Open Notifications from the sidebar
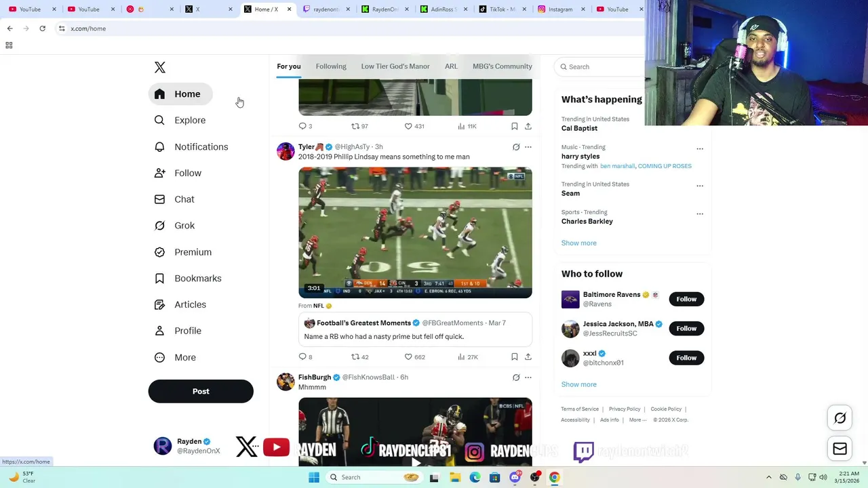 click(192, 146)
